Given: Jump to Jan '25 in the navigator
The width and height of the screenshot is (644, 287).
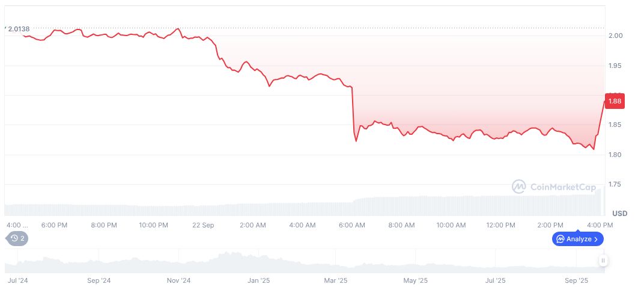Looking at the screenshot, I should [x=259, y=280].
